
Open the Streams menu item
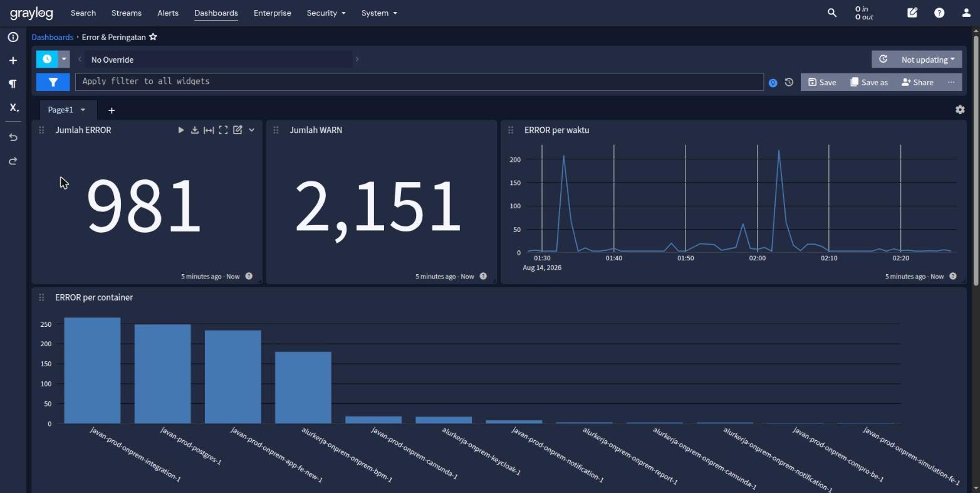click(127, 13)
